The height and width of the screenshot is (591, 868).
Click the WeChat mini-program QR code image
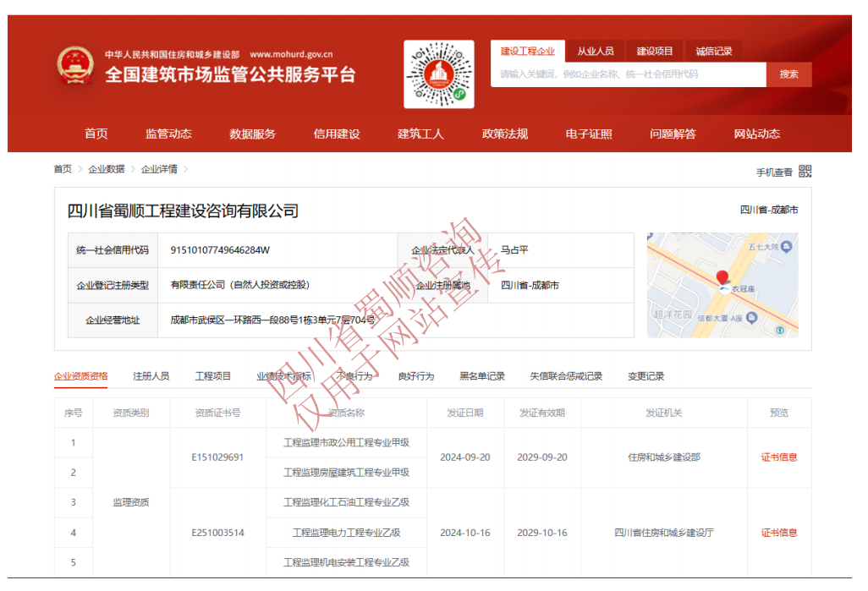[439, 74]
